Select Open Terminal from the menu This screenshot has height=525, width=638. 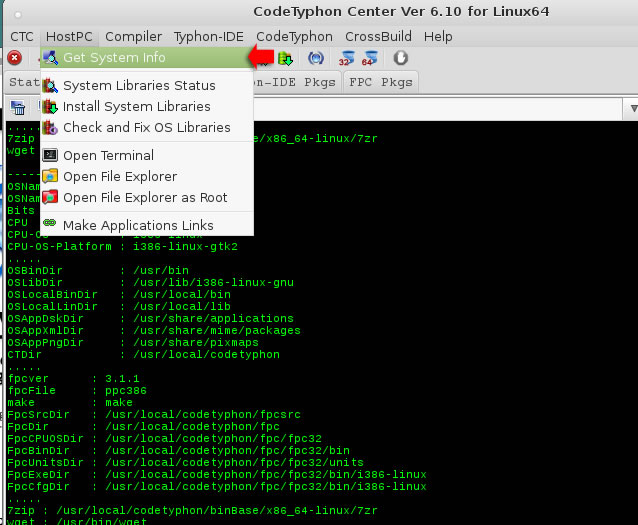146,155
